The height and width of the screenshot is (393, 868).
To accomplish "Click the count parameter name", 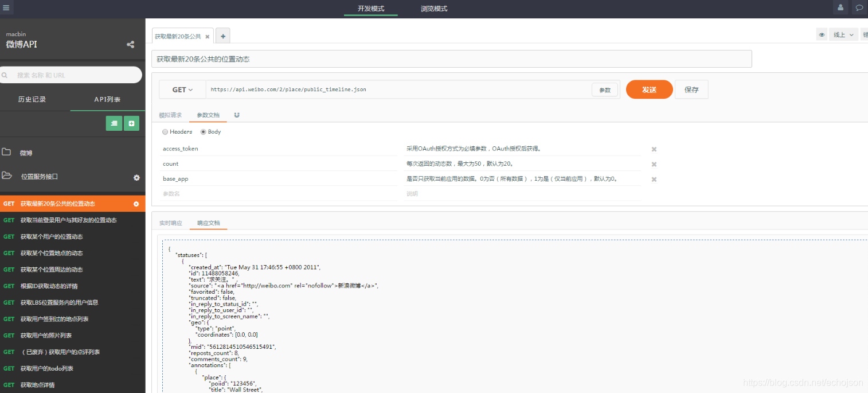I will tap(171, 164).
